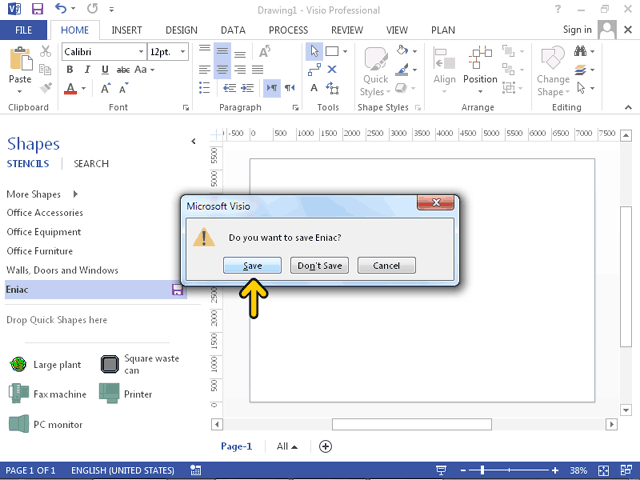640x480 pixels.
Task: Click the Fax machine shape
Action: click(18, 394)
